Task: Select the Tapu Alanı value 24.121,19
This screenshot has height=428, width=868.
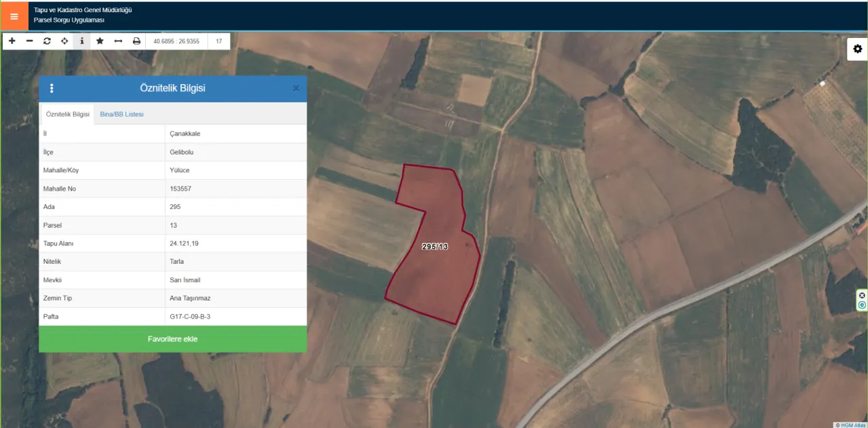Action: pyautogui.click(x=184, y=244)
